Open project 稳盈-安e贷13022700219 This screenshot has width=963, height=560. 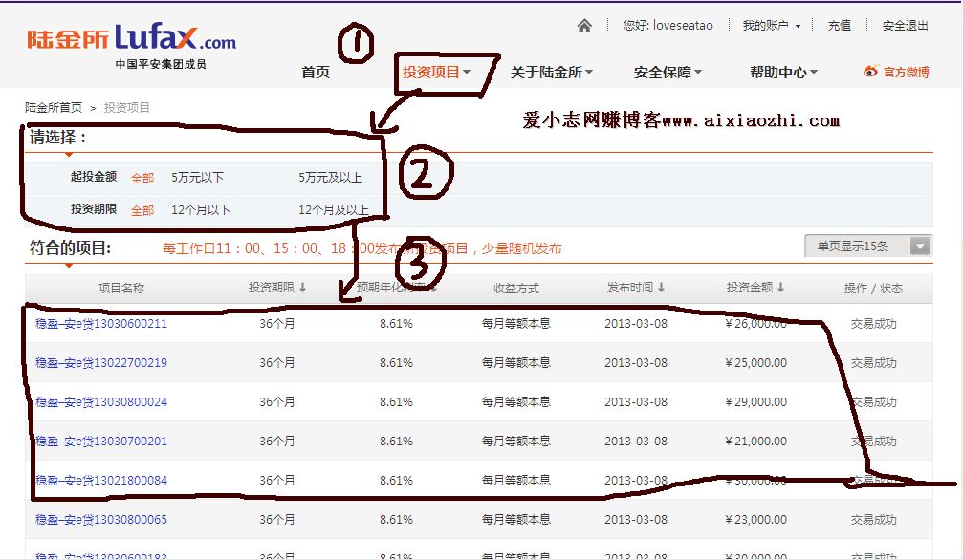[101, 363]
